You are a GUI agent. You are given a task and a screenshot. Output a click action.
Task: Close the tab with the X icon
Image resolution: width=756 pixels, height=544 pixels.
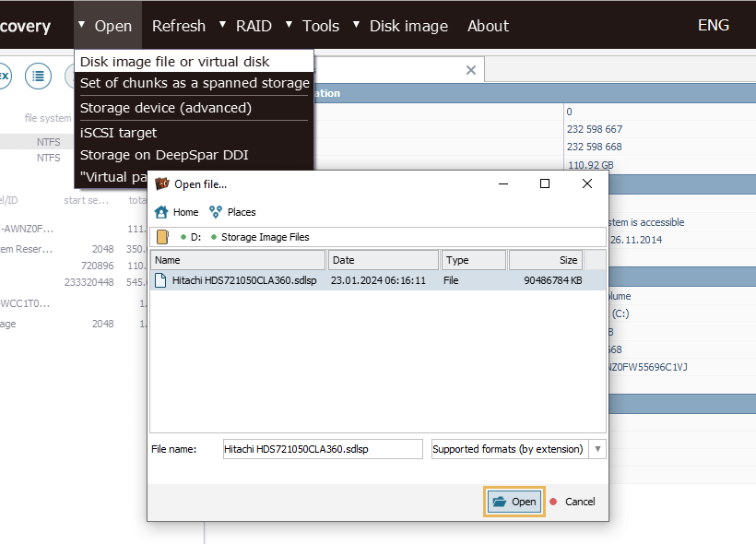pyautogui.click(x=471, y=70)
